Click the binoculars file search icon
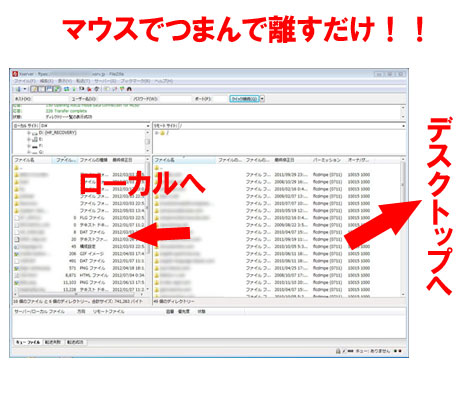Image resolution: width=475 pixels, height=393 pixels. 129,89
